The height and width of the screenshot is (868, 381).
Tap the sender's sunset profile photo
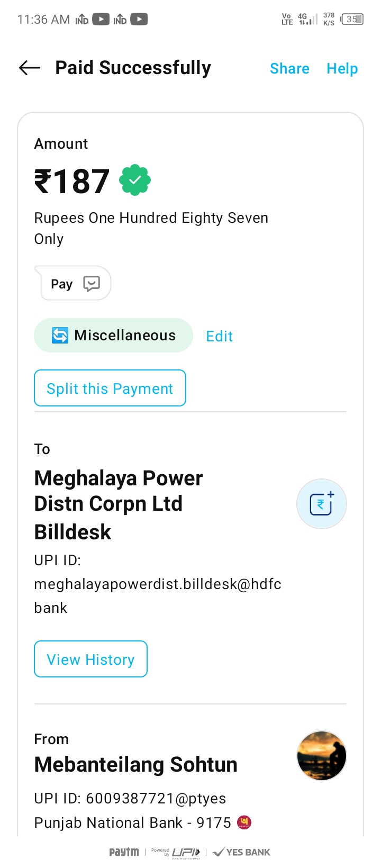[x=321, y=756]
